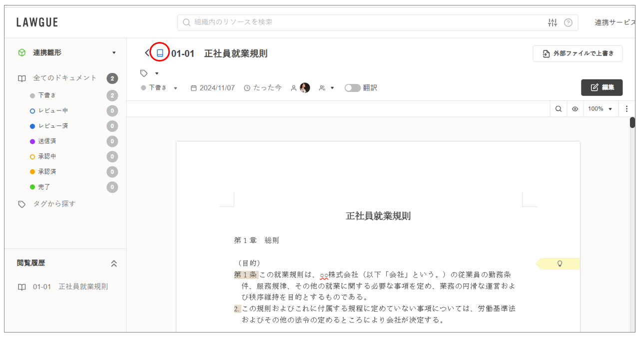Open the tag dropdown arrow under title
Image resolution: width=644 pixels, height=337 pixels.
pos(156,73)
